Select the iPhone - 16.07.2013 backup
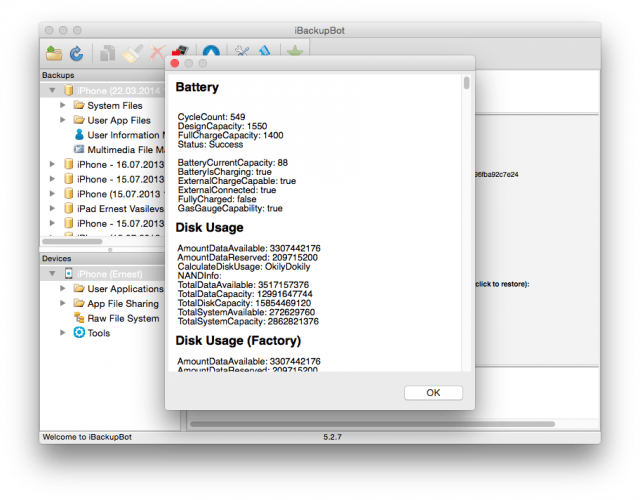This screenshot has width=640, height=500. coord(112,164)
